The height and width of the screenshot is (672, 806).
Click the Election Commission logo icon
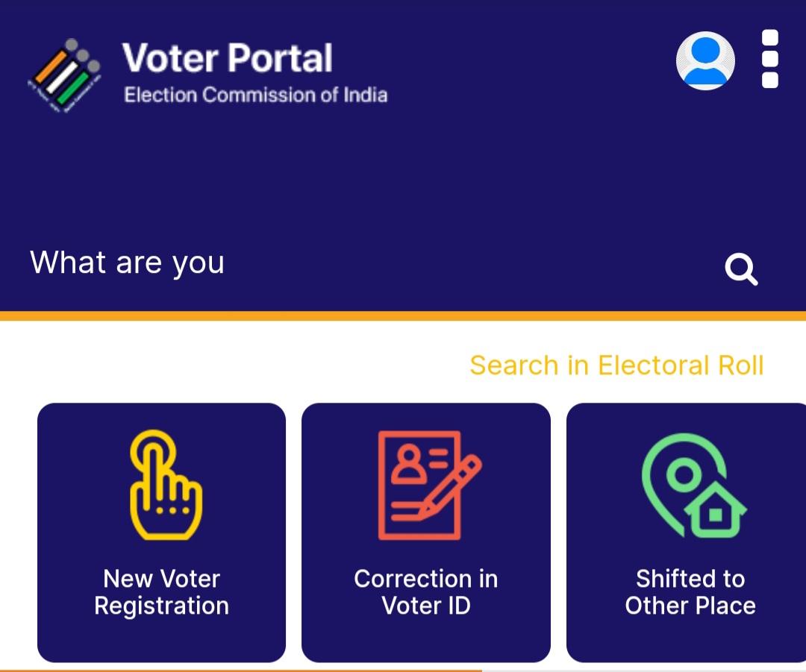point(64,75)
